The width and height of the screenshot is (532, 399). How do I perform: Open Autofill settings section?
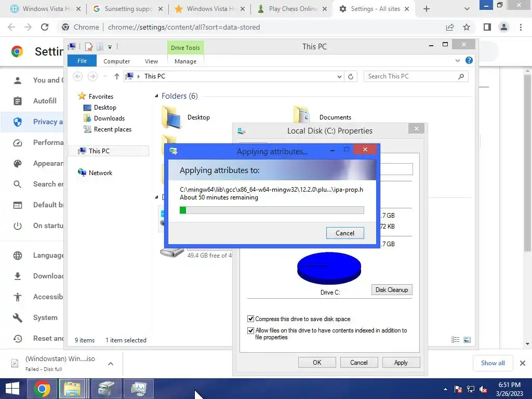(45, 101)
